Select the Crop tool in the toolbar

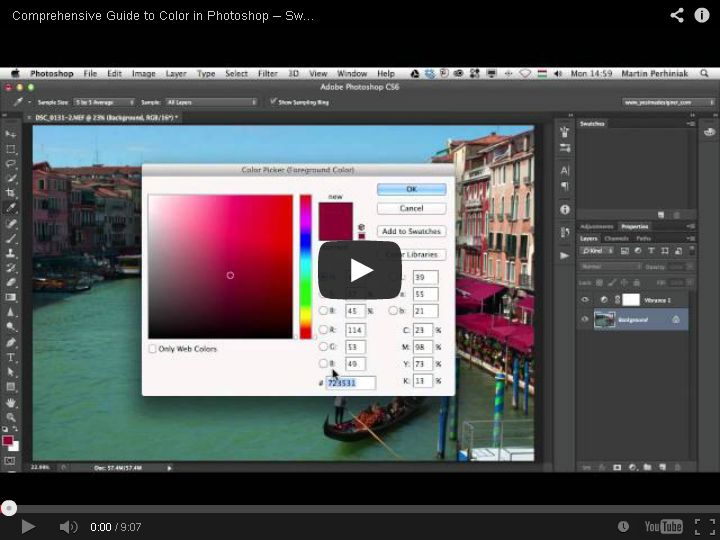pyautogui.click(x=11, y=193)
